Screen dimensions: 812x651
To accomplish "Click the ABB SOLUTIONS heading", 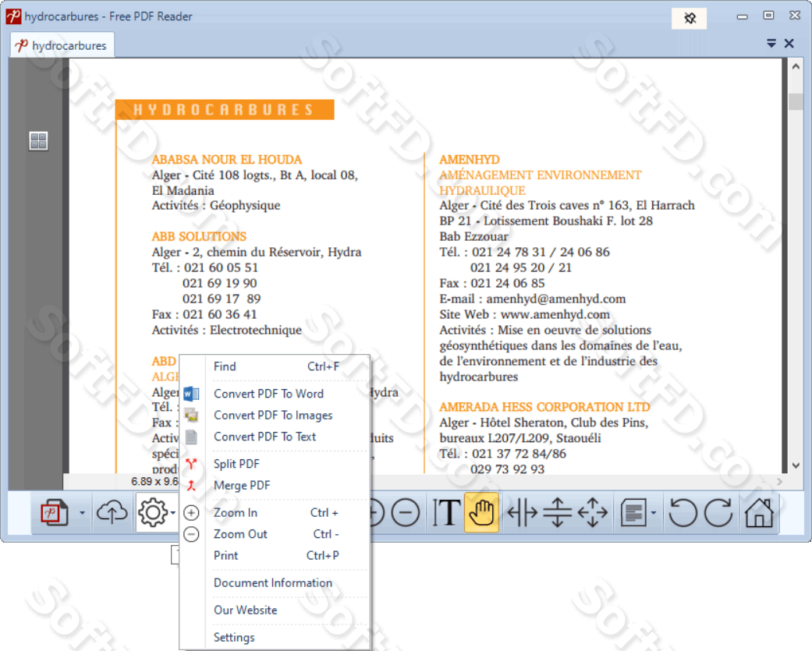I will pyautogui.click(x=199, y=236).
